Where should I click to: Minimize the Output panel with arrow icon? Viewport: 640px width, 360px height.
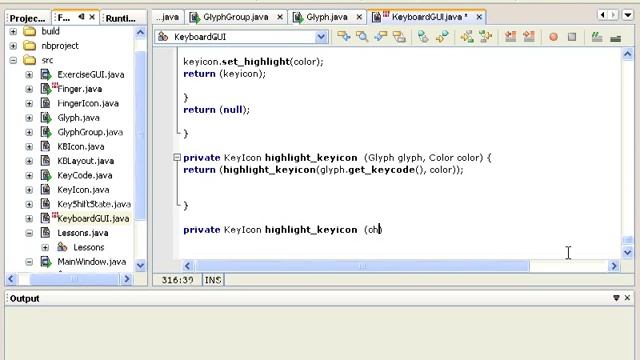pyautogui.click(x=616, y=298)
